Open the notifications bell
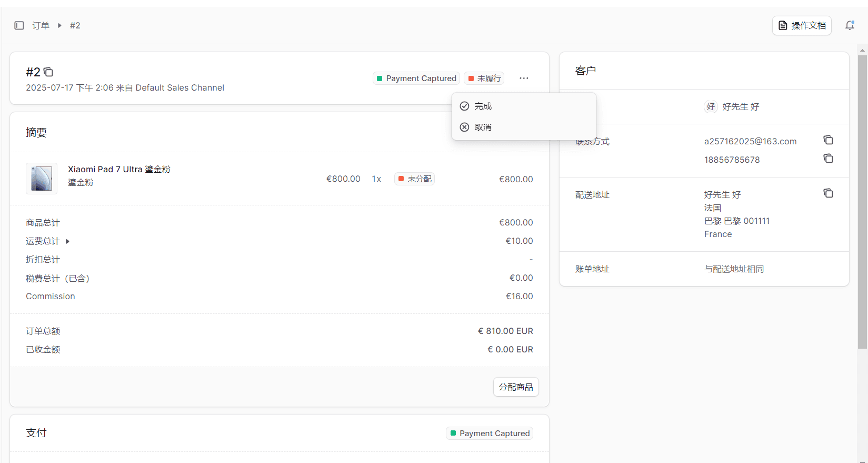The image size is (868, 463). 850,25
